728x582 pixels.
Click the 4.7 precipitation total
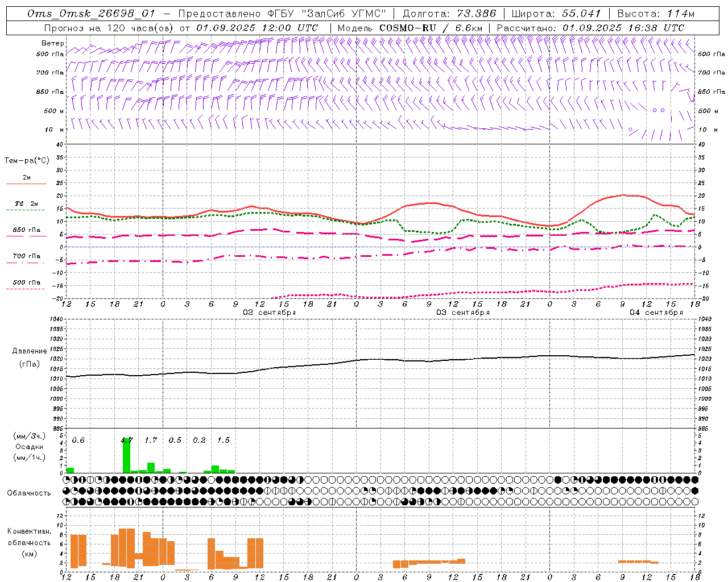click(x=127, y=440)
